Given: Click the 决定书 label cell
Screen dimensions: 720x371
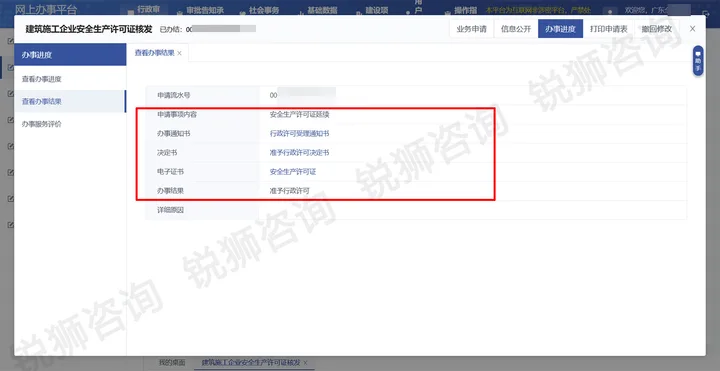Looking at the screenshot, I should (x=202, y=152).
